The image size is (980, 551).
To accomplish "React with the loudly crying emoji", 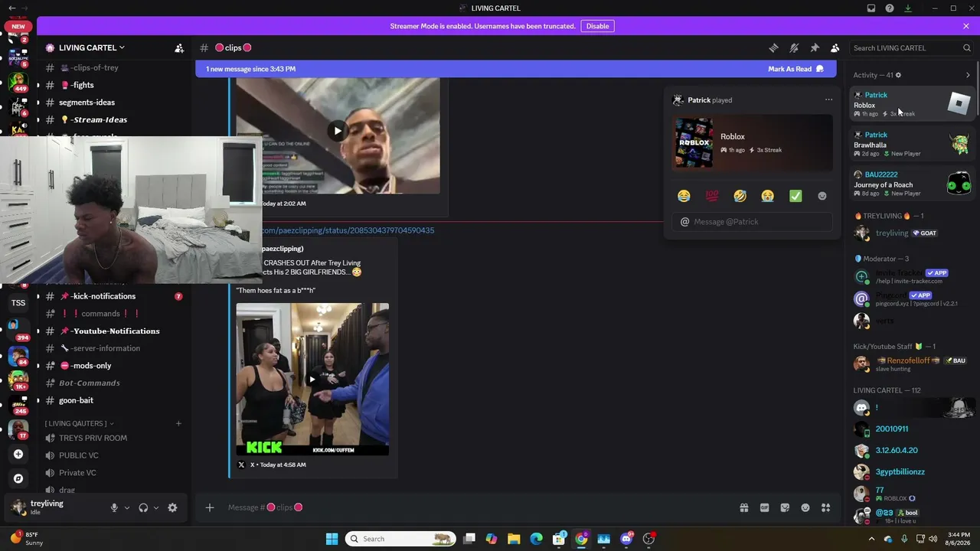I will [x=767, y=196].
